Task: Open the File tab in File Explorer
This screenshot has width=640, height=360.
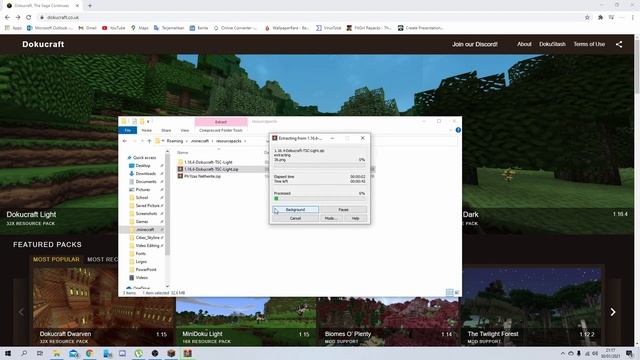Action: pyautogui.click(x=128, y=130)
